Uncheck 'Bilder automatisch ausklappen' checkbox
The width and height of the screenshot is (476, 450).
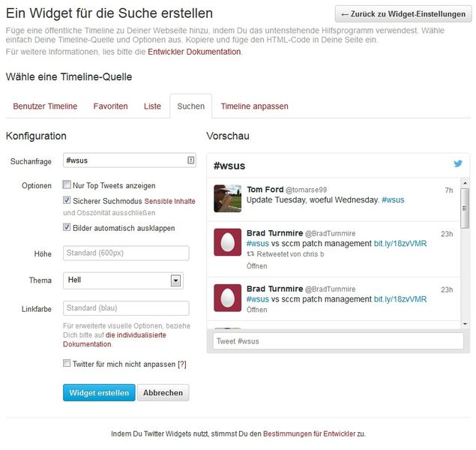67,227
